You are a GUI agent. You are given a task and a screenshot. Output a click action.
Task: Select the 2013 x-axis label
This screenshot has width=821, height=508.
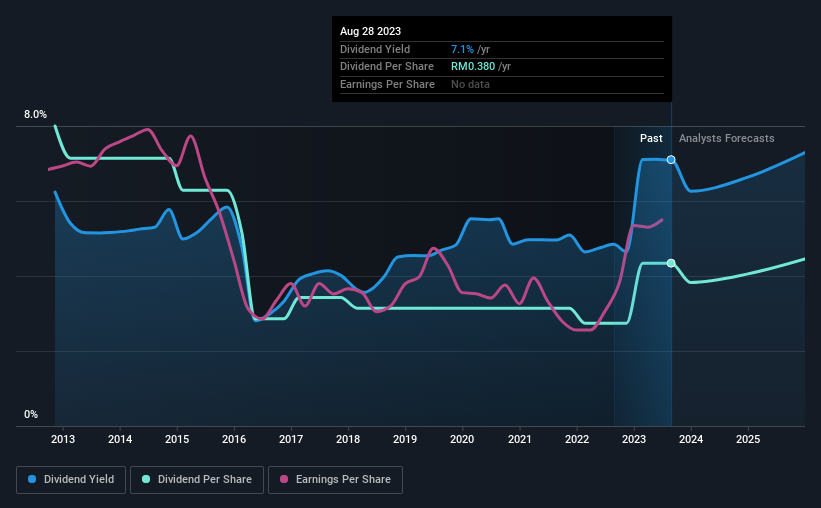pyautogui.click(x=63, y=439)
